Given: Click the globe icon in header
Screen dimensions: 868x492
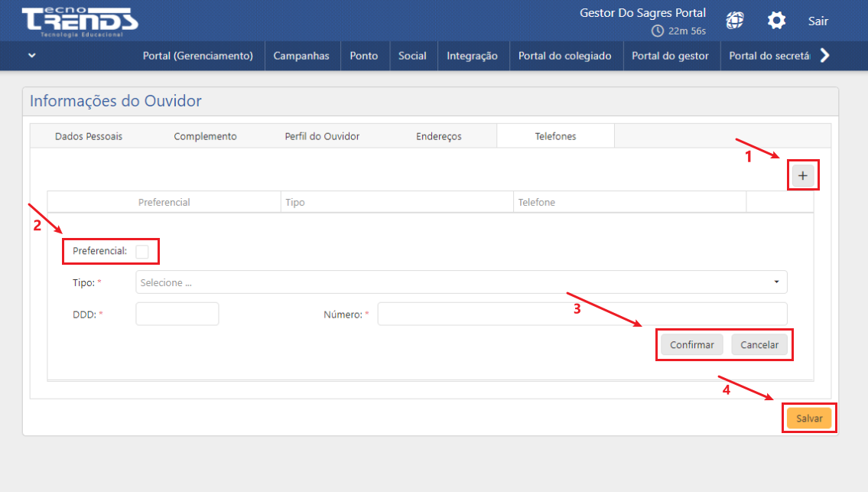Looking at the screenshot, I should [734, 21].
